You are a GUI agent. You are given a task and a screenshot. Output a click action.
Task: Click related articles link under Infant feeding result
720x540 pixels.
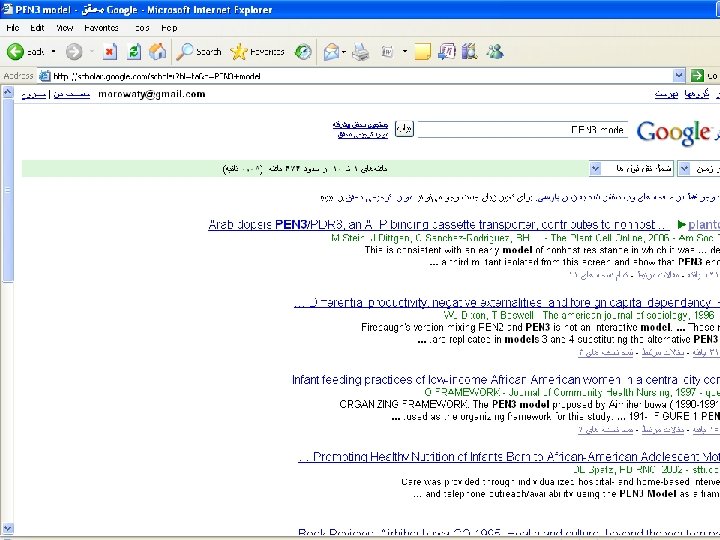(x=663, y=429)
